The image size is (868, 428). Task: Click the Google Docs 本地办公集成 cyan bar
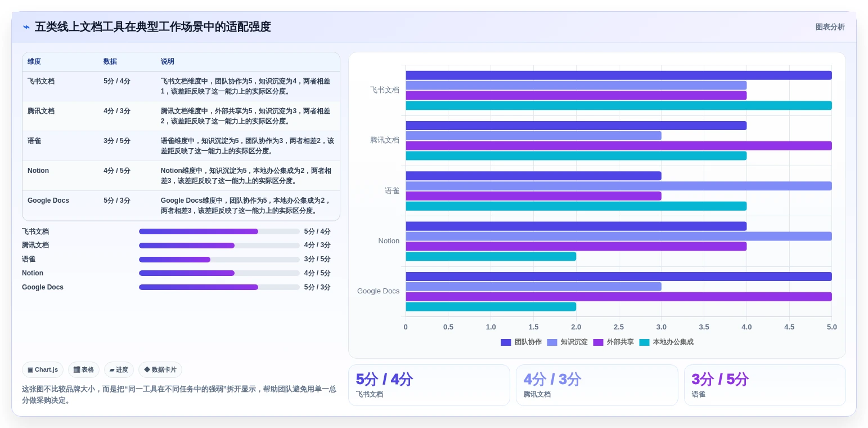[491, 307]
